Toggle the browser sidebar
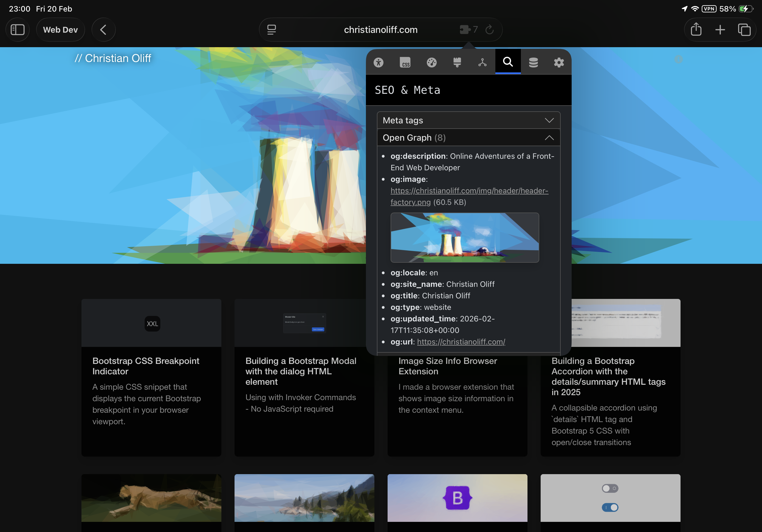The image size is (762, 532). coord(18,30)
